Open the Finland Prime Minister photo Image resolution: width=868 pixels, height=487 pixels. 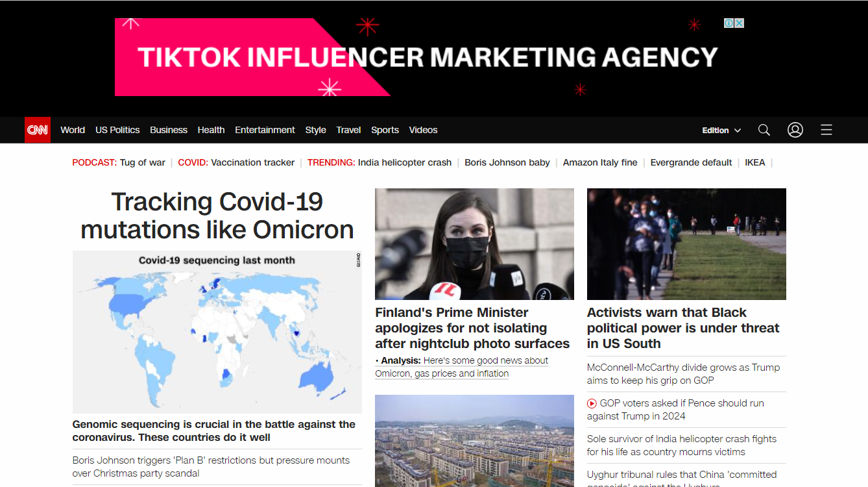coord(474,244)
